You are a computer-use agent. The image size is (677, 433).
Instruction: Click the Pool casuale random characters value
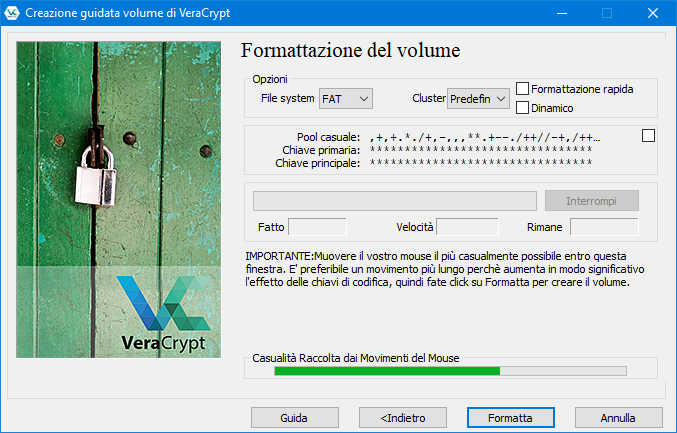[x=485, y=138]
